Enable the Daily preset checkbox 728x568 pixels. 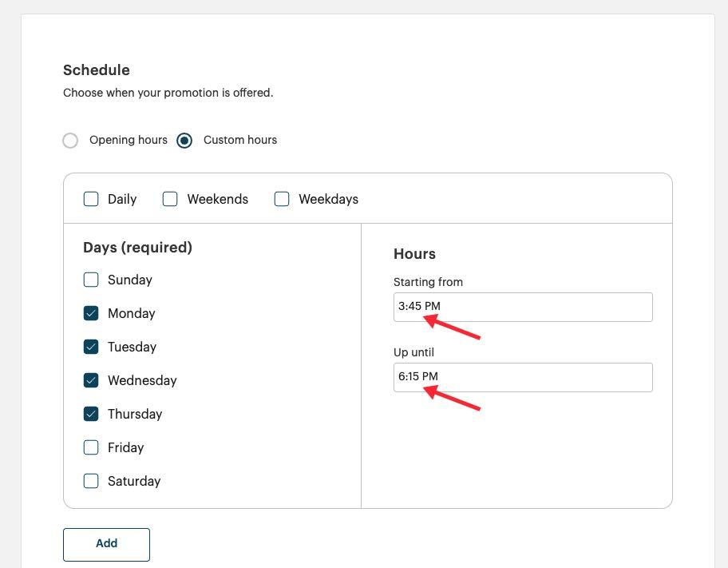[91, 199]
